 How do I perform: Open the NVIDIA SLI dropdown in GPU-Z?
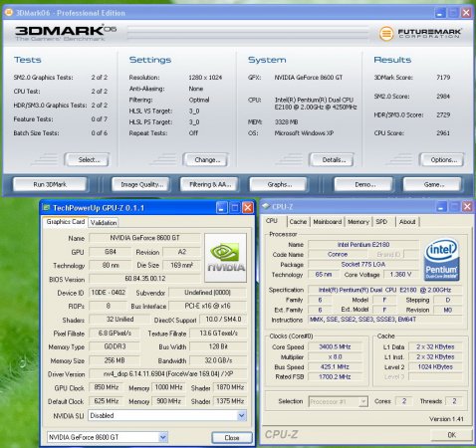point(242,415)
